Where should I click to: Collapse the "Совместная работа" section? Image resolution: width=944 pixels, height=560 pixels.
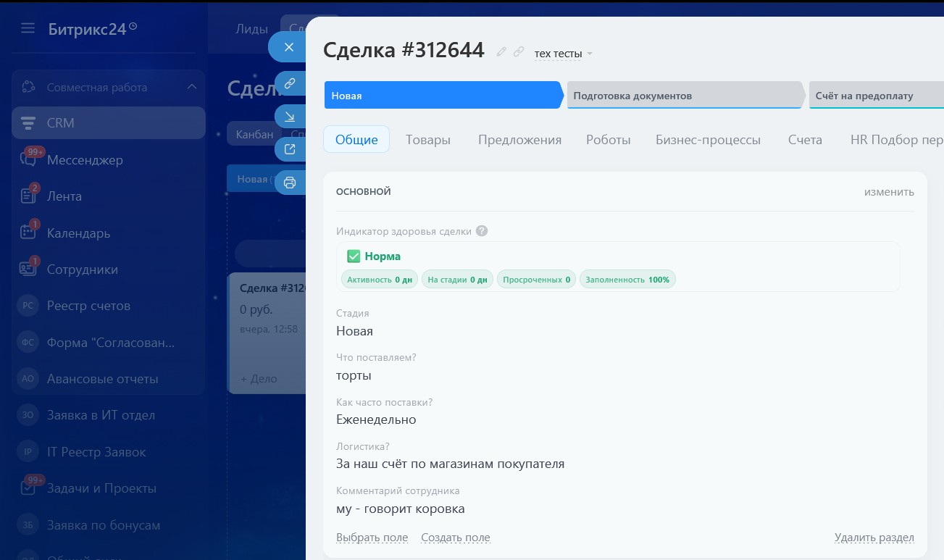(192, 87)
